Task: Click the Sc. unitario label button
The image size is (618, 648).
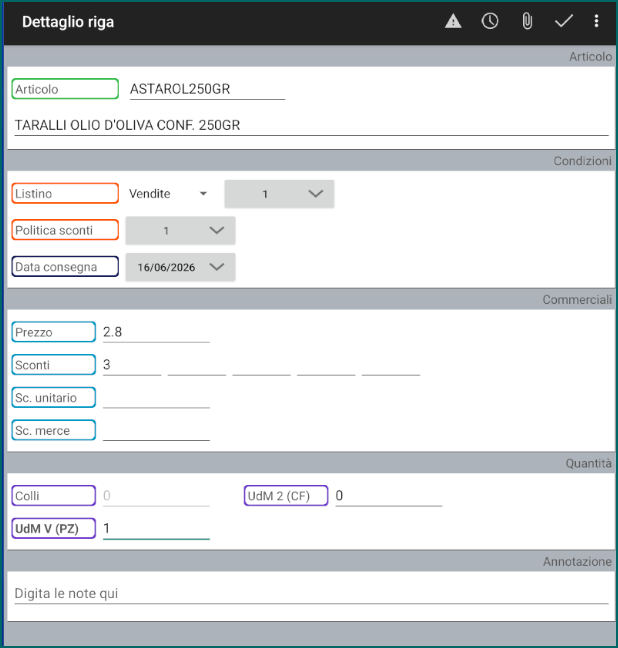Action: [x=54, y=397]
